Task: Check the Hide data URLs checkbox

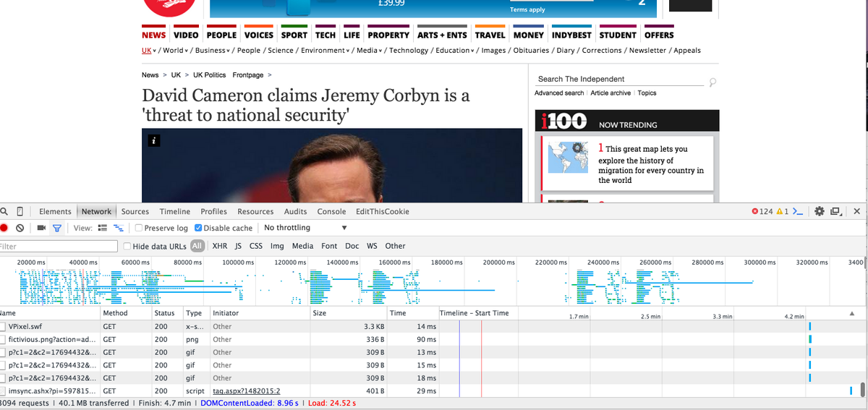Action: [127, 246]
